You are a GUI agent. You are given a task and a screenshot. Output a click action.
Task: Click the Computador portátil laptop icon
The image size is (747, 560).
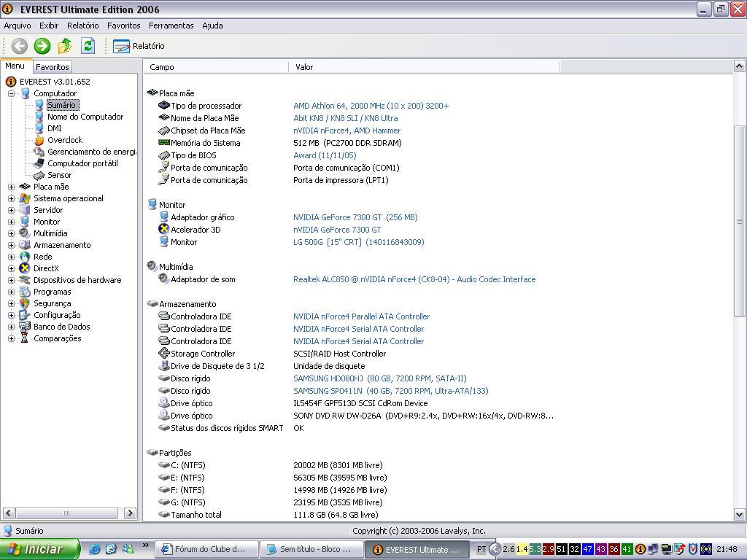click(x=39, y=163)
